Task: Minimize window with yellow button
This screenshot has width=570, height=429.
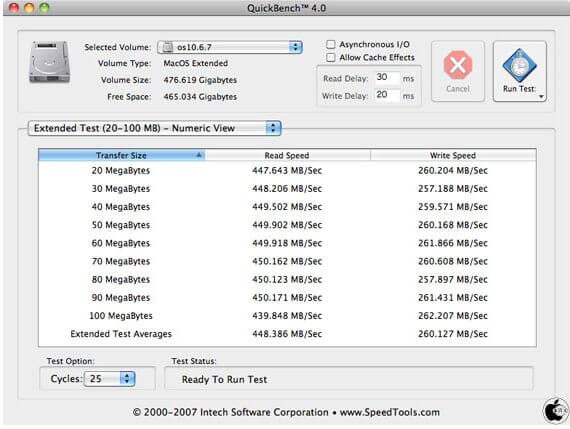Action: tap(29, 8)
